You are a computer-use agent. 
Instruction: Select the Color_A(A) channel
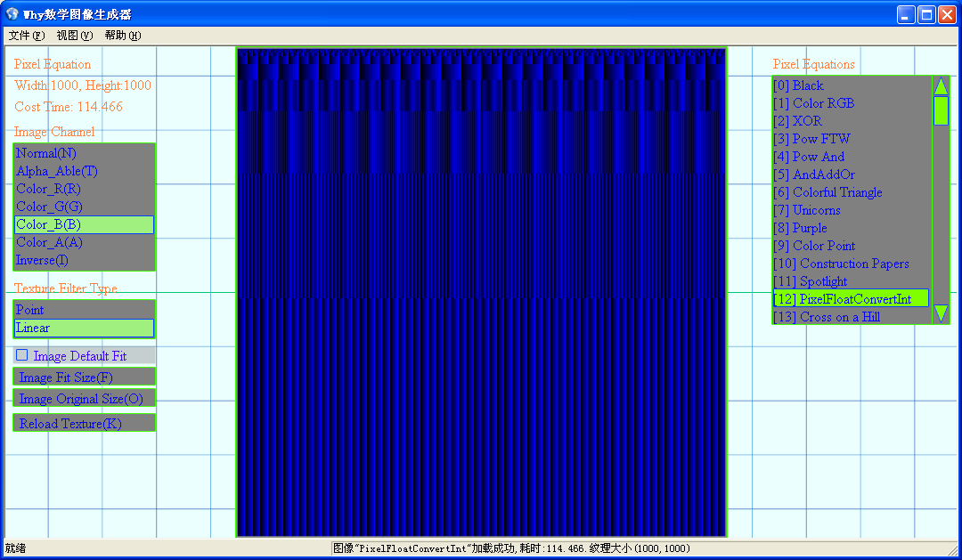coord(84,242)
